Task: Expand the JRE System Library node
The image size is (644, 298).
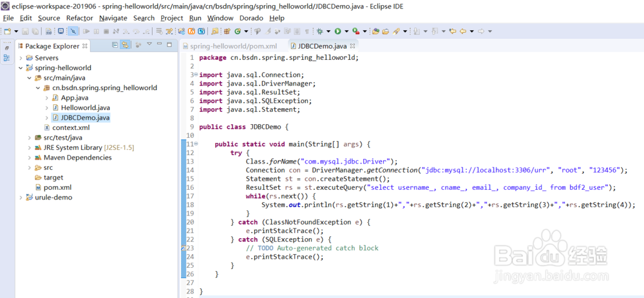Action: click(29, 147)
